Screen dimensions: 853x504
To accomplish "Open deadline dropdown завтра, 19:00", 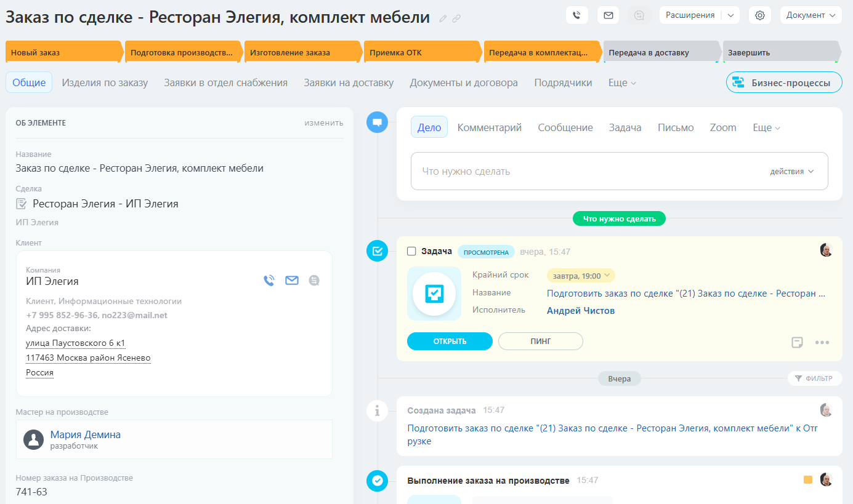I will [580, 276].
